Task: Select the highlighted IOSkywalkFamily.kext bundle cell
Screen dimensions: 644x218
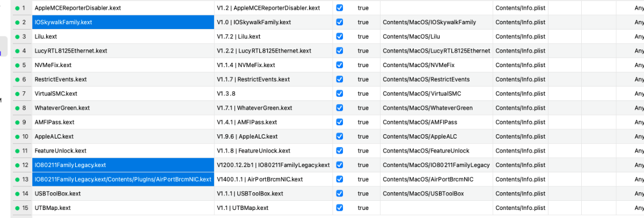Action: [x=122, y=22]
